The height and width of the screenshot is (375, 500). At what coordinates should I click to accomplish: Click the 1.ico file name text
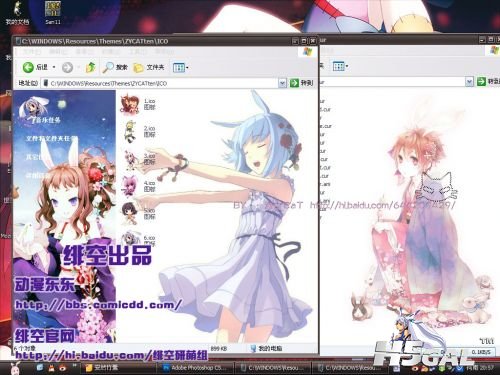(149, 101)
